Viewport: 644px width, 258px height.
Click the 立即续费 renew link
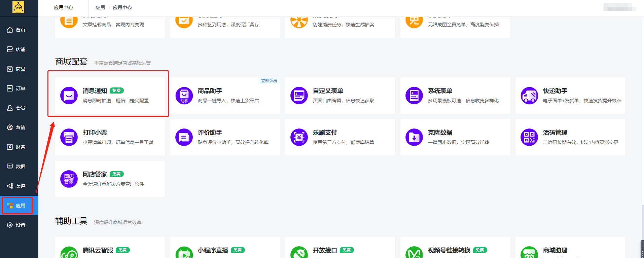pos(269,81)
